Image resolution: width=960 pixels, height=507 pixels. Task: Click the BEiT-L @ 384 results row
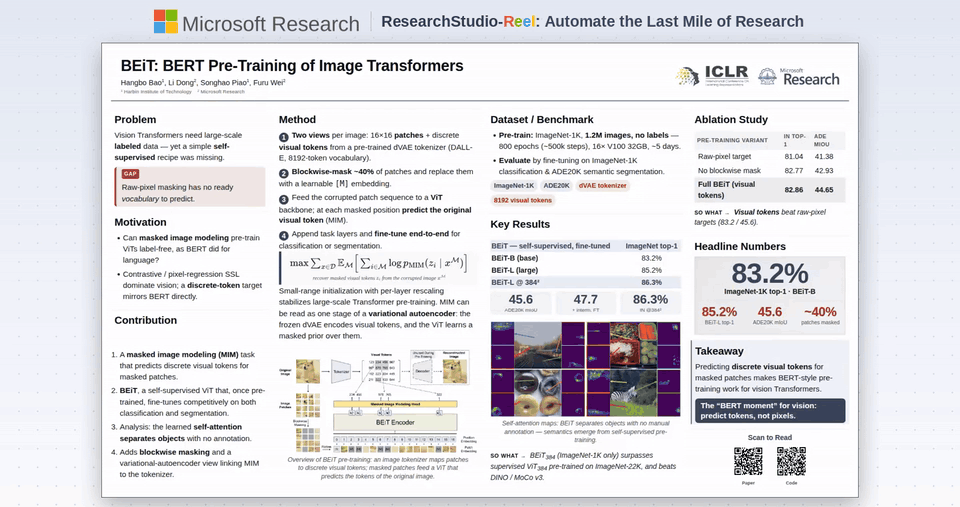pos(585,282)
